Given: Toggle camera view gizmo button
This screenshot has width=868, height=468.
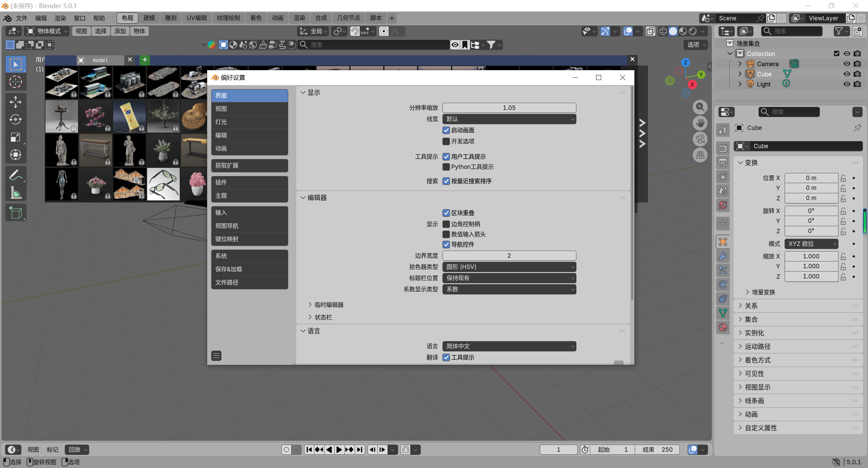Looking at the screenshot, I should (x=700, y=139).
